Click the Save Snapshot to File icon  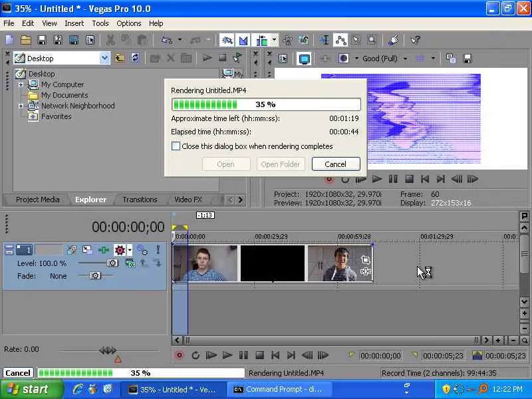(467, 59)
